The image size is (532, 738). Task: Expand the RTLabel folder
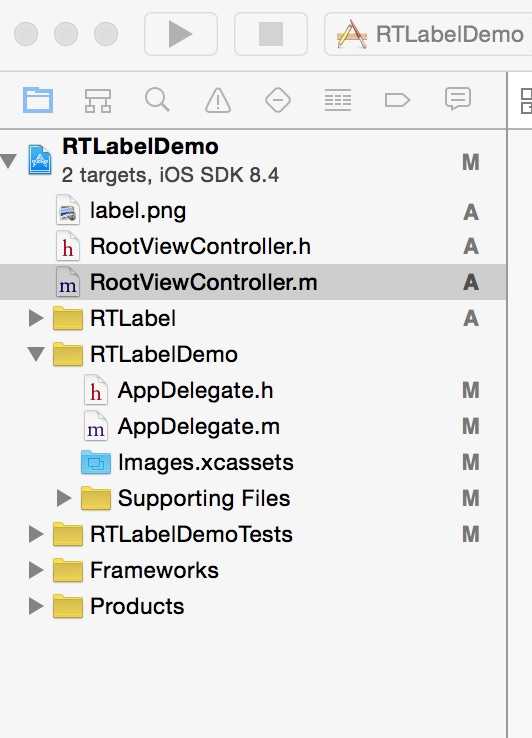pos(36,318)
